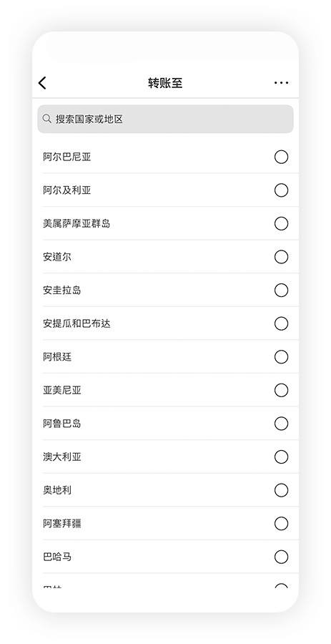Viewport: 331px width, 644px height.
Task: Select radio button for 安圭拉岛
Action: [x=281, y=291]
